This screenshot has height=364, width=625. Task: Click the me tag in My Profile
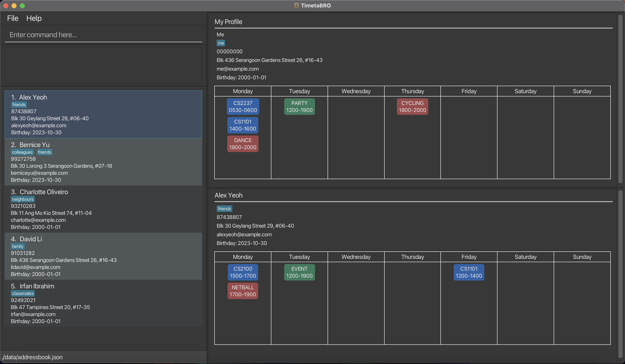[x=221, y=43]
